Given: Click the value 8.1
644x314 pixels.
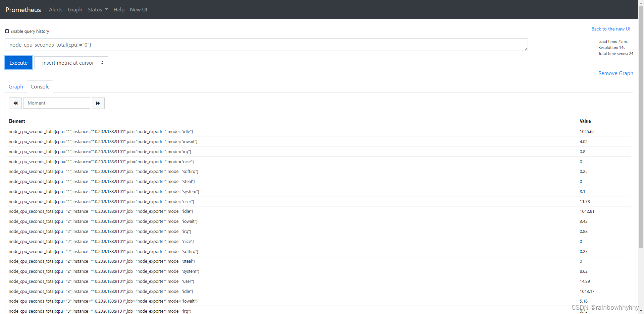Looking at the screenshot, I should (x=582, y=191).
